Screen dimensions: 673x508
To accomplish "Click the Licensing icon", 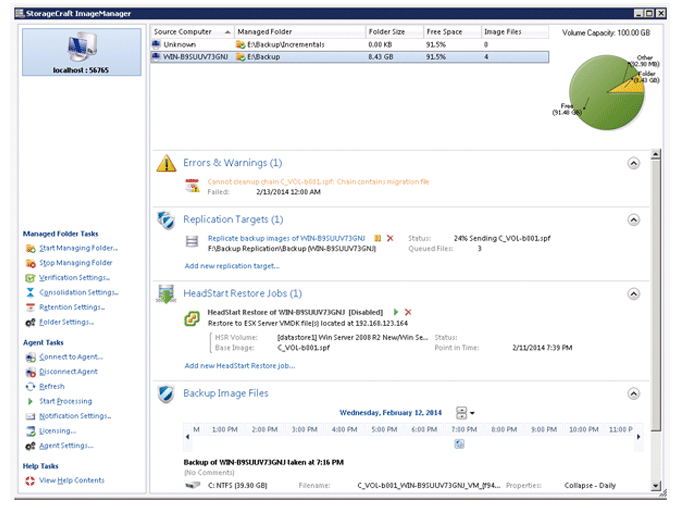I will point(30,431).
